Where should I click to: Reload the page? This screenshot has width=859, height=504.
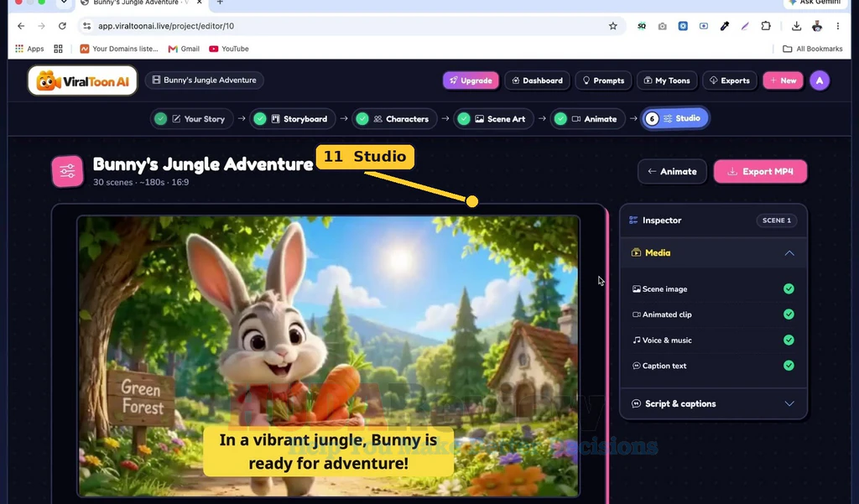[x=62, y=26]
